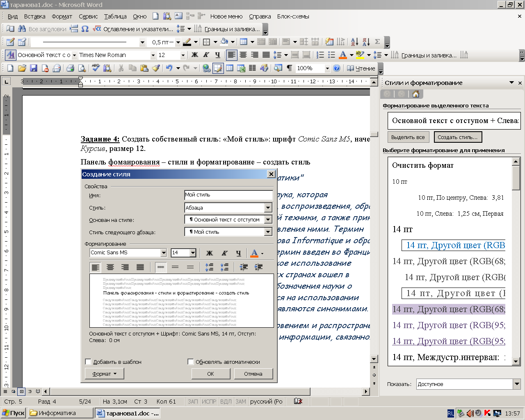Open the Вставка menu
Image resolution: width=525 pixels, height=420 pixels.
(x=34, y=16)
